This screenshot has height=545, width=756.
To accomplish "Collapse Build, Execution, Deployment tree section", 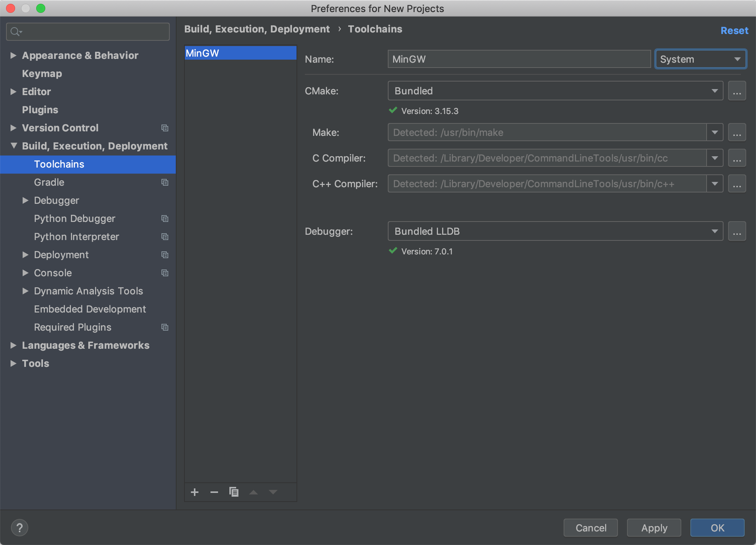I will [14, 146].
